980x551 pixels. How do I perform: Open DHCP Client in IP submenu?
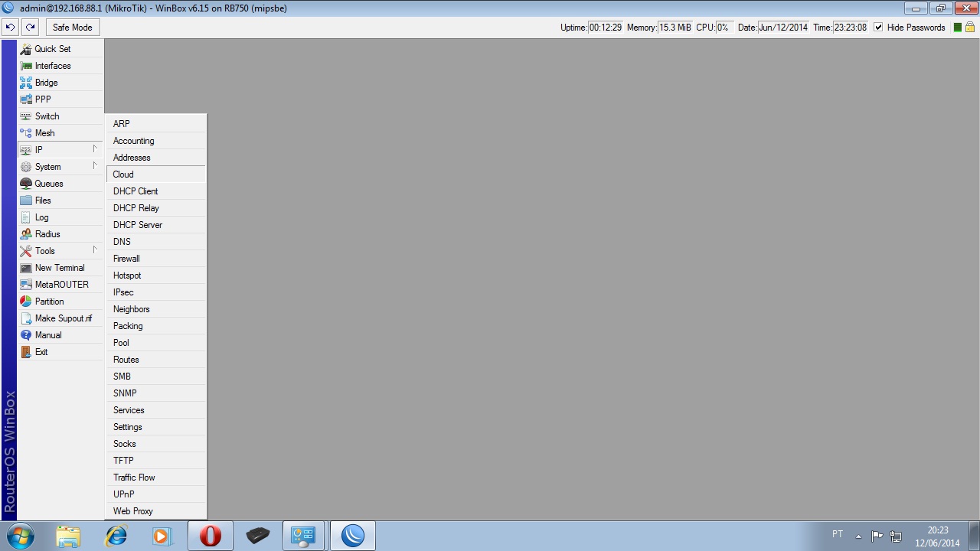(x=156, y=191)
